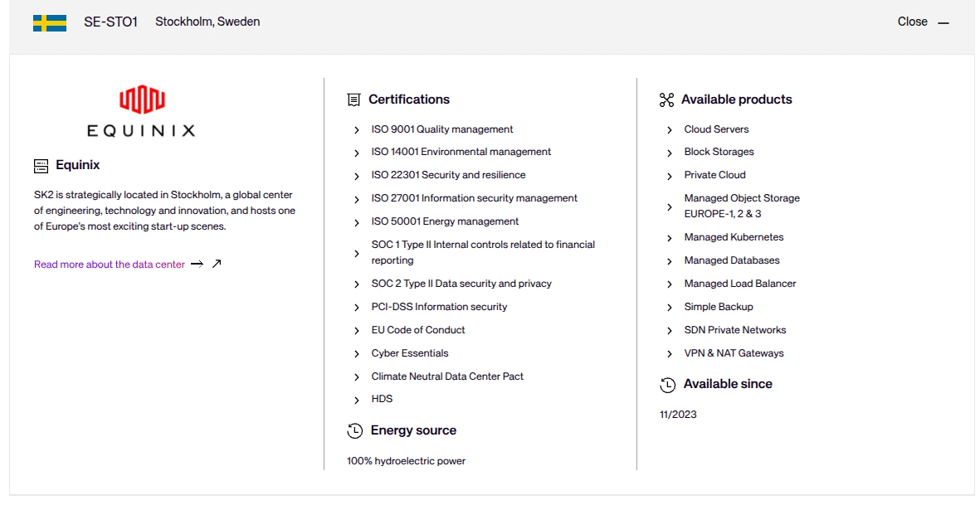Screen dimensions: 980x505
Task: Click the chevron beside Block Storages
Action: [x=670, y=153]
